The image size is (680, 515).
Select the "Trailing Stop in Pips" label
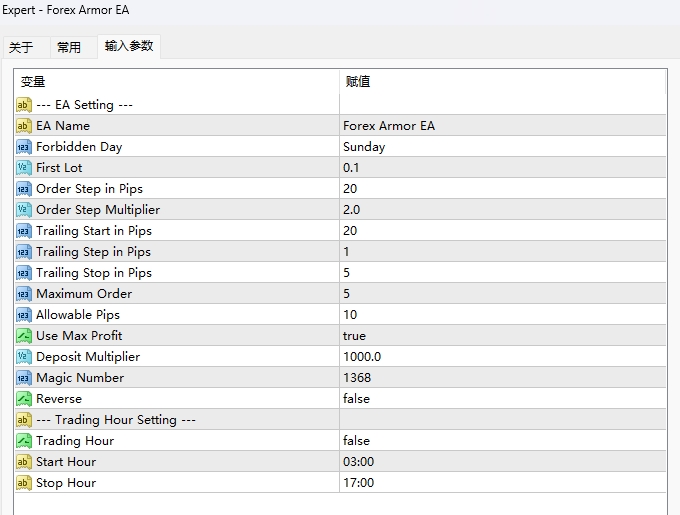pyautogui.click(x=94, y=273)
